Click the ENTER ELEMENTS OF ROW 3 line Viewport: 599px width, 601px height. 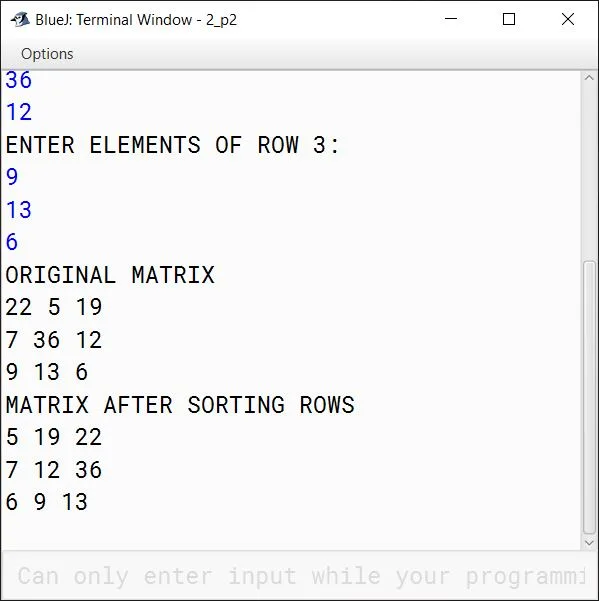(x=172, y=145)
